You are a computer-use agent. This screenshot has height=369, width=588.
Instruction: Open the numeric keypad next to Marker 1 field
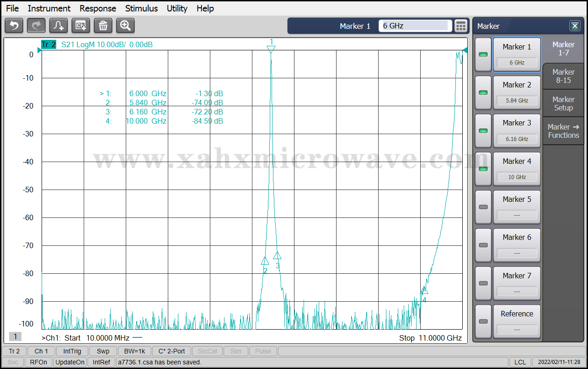(x=460, y=26)
